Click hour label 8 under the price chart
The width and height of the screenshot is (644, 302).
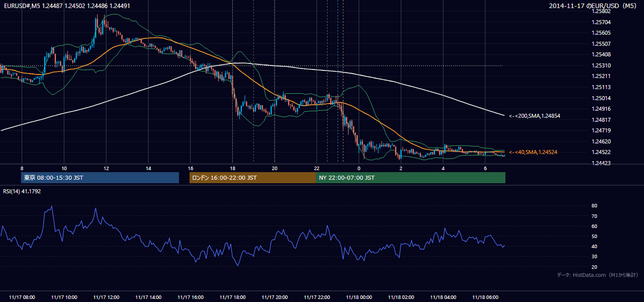pyautogui.click(x=22, y=168)
